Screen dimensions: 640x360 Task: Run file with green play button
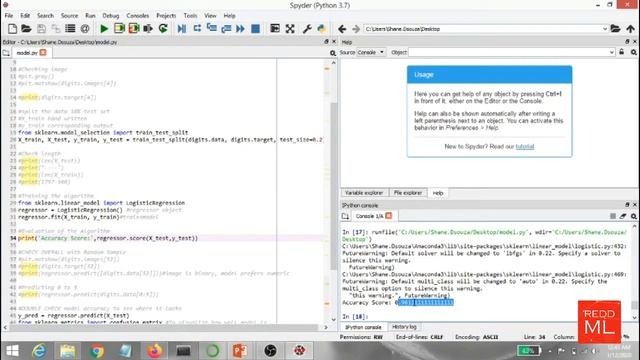pyautogui.click(x=104, y=29)
